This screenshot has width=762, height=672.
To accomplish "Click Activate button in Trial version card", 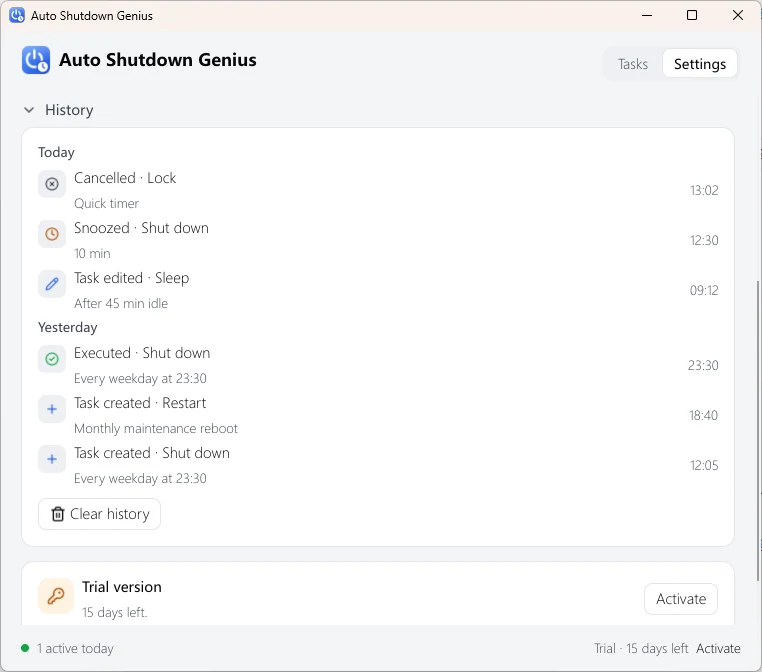I will (681, 599).
